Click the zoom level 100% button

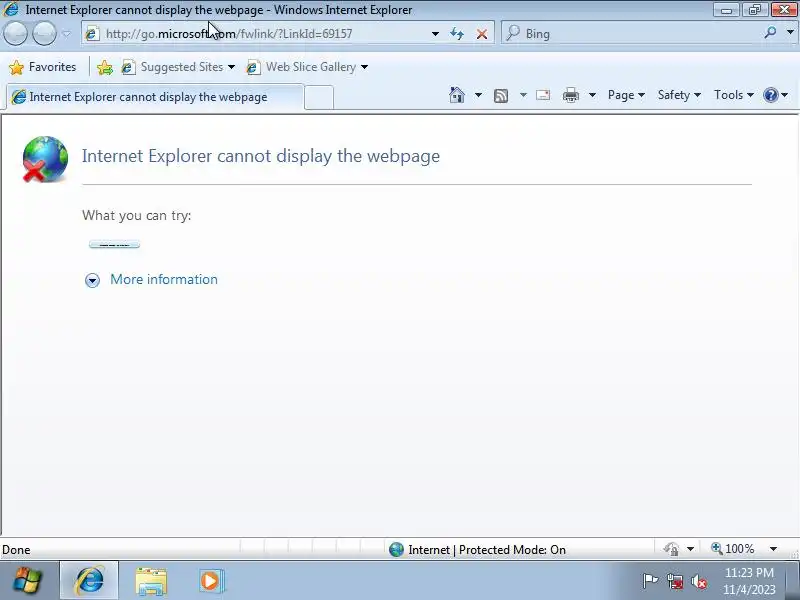[733, 549]
